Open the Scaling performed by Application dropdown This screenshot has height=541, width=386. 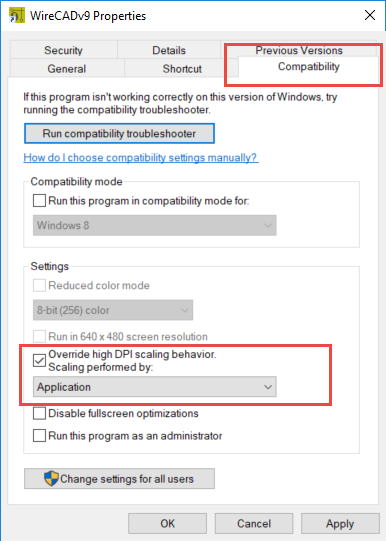coord(155,387)
